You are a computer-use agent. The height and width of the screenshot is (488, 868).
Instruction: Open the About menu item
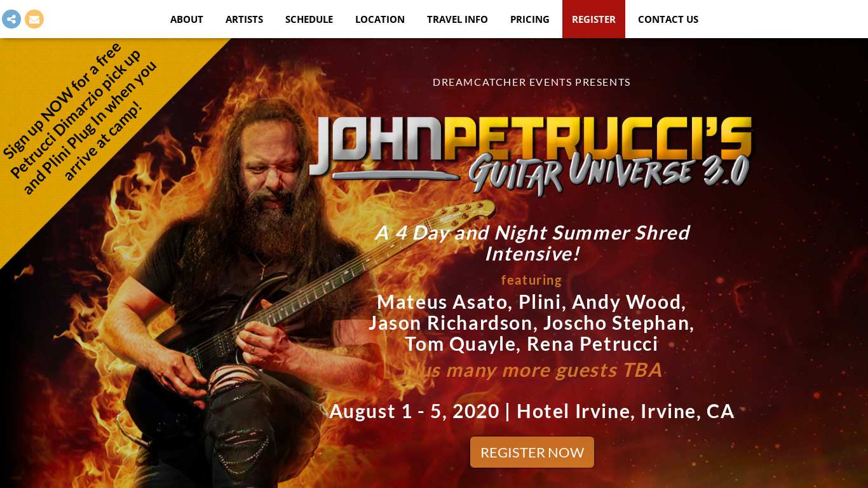tap(187, 19)
